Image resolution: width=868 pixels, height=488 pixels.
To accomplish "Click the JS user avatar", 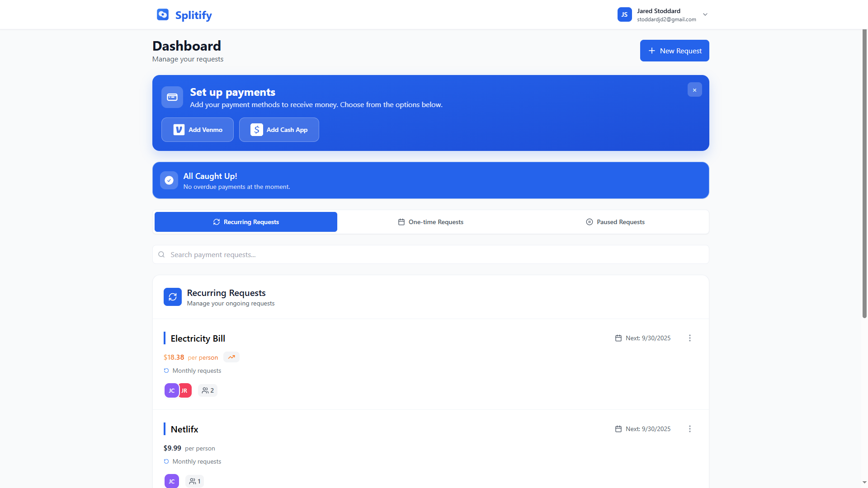I will pyautogui.click(x=624, y=14).
